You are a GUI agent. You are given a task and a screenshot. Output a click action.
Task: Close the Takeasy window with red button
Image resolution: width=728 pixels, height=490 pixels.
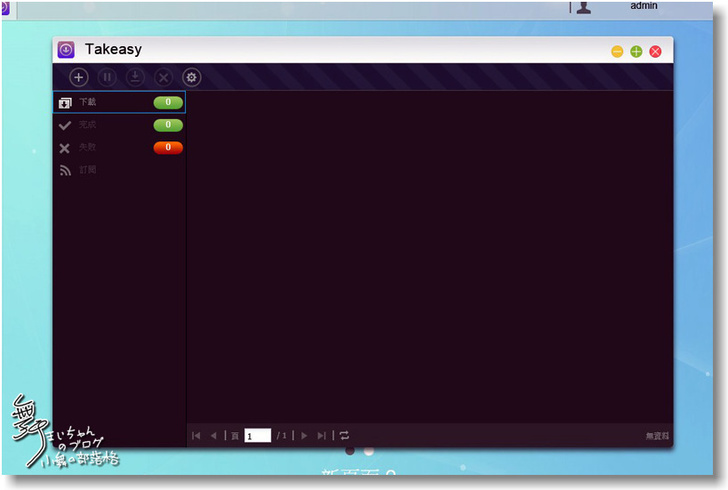click(x=656, y=52)
